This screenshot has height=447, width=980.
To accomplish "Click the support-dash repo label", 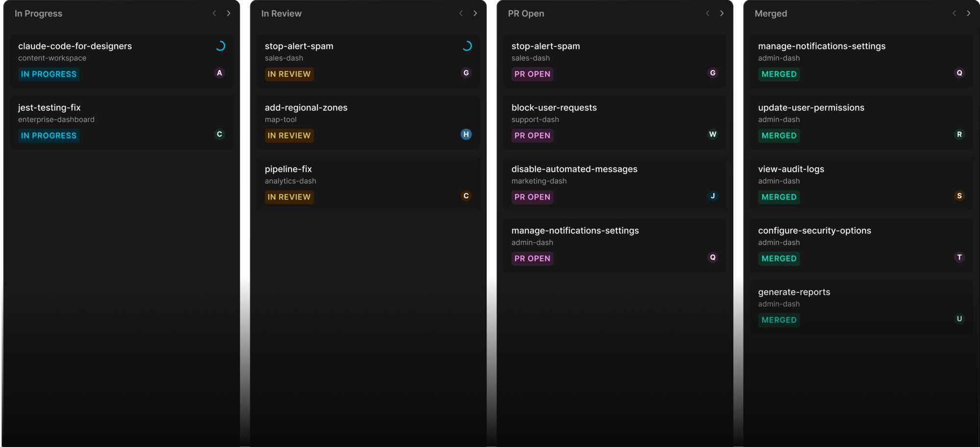I will (536, 119).
